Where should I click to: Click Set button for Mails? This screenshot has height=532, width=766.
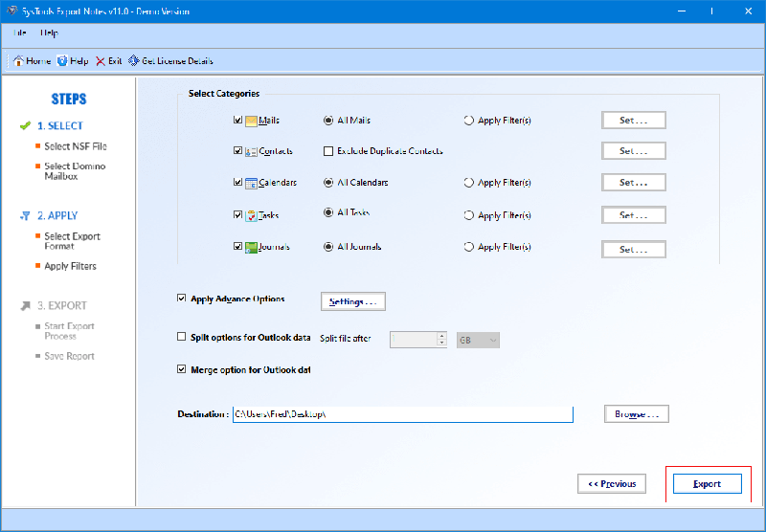633,120
